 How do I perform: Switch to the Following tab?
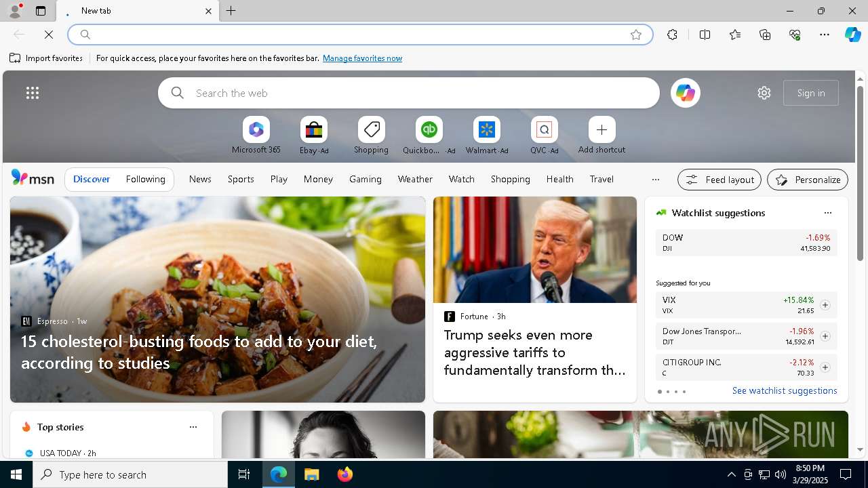pos(145,179)
